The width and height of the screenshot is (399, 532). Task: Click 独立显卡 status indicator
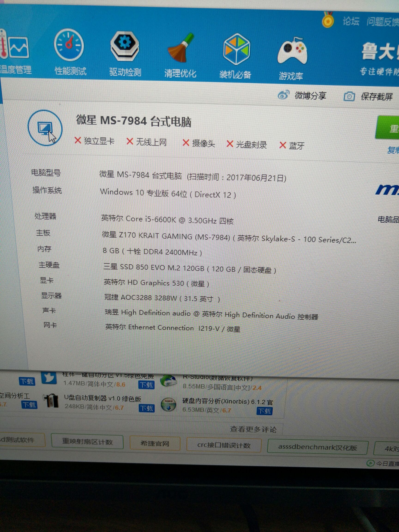click(x=94, y=141)
